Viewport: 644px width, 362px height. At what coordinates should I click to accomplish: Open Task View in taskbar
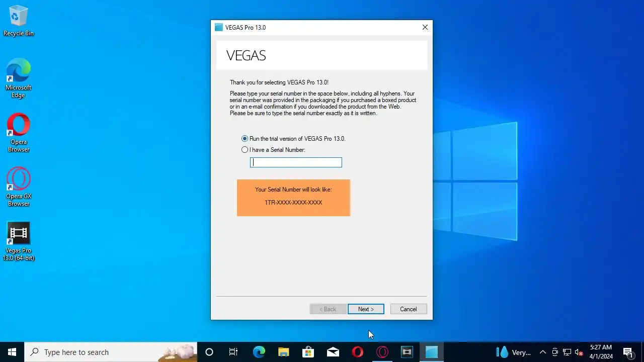tap(233, 352)
